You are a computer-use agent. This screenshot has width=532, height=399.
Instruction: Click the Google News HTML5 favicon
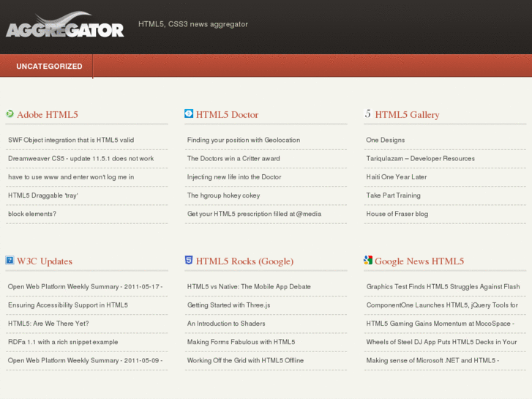click(368, 260)
